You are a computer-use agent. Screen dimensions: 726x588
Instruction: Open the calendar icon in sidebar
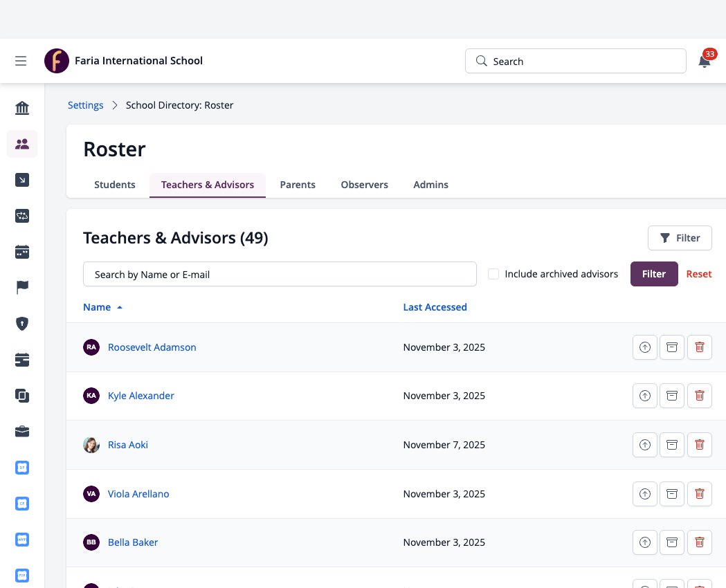click(x=22, y=252)
